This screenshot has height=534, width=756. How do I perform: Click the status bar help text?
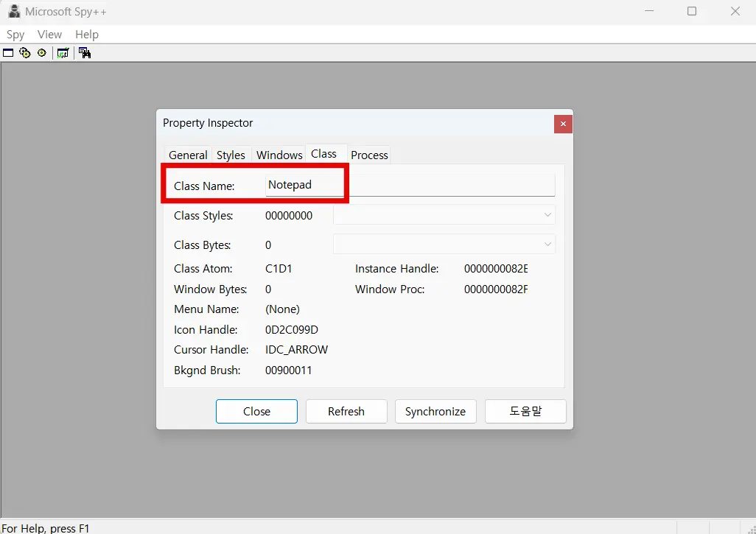(x=46, y=528)
